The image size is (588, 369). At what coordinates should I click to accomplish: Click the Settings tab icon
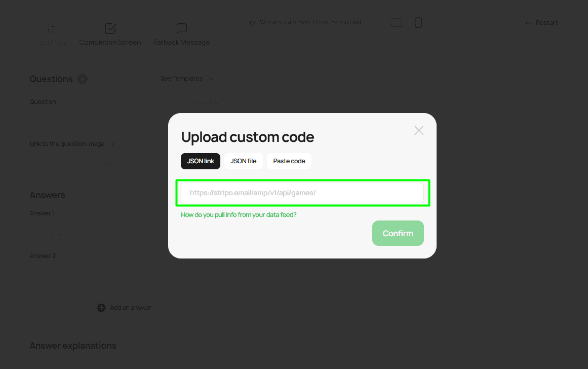[x=52, y=28]
